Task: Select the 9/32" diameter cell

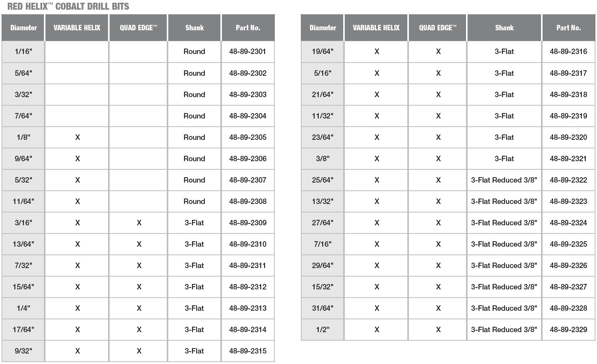Action: pyautogui.click(x=23, y=351)
